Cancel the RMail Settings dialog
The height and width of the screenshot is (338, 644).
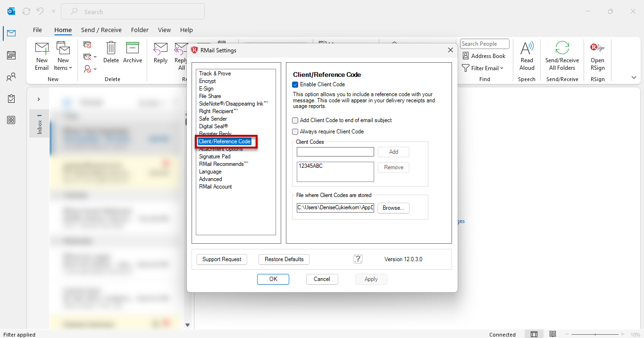322,279
